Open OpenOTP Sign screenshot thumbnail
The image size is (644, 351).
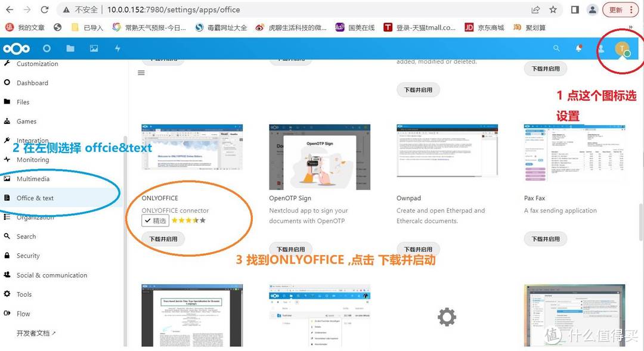tap(320, 157)
